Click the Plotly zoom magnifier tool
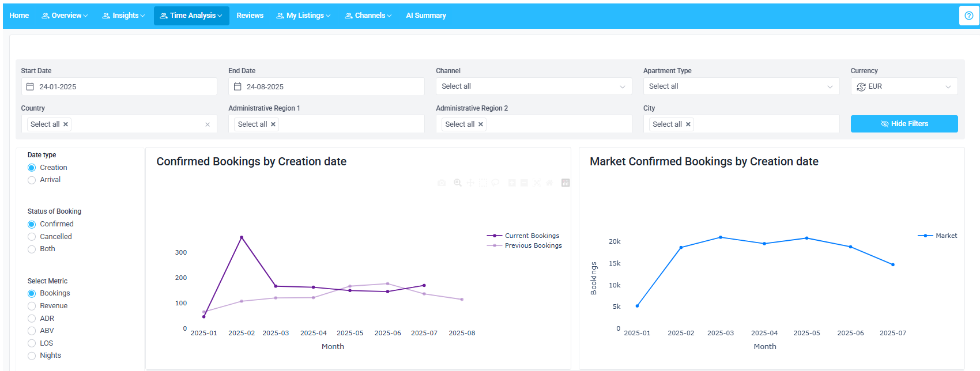980x371 pixels. tap(458, 183)
